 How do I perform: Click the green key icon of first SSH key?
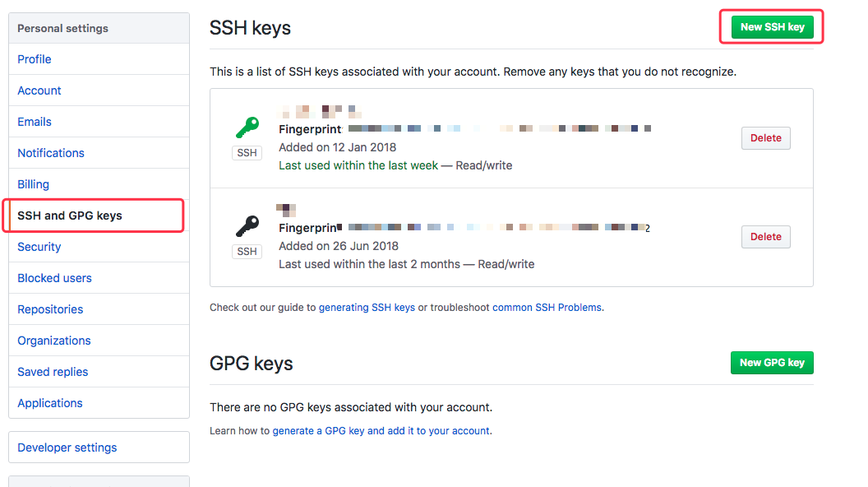tap(247, 127)
